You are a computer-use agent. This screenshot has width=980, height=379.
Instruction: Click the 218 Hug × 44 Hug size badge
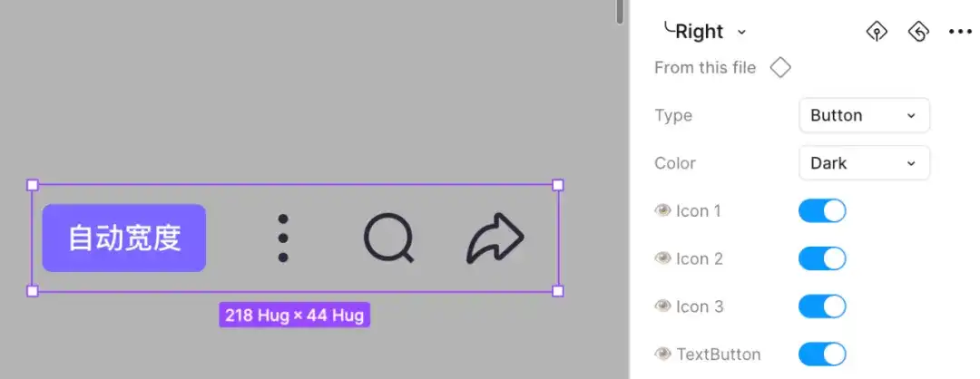[x=294, y=316]
